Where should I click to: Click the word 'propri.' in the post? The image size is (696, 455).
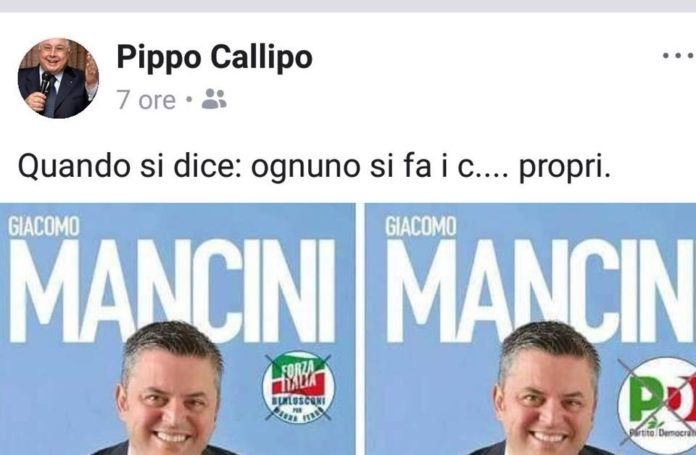click(565, 167)
